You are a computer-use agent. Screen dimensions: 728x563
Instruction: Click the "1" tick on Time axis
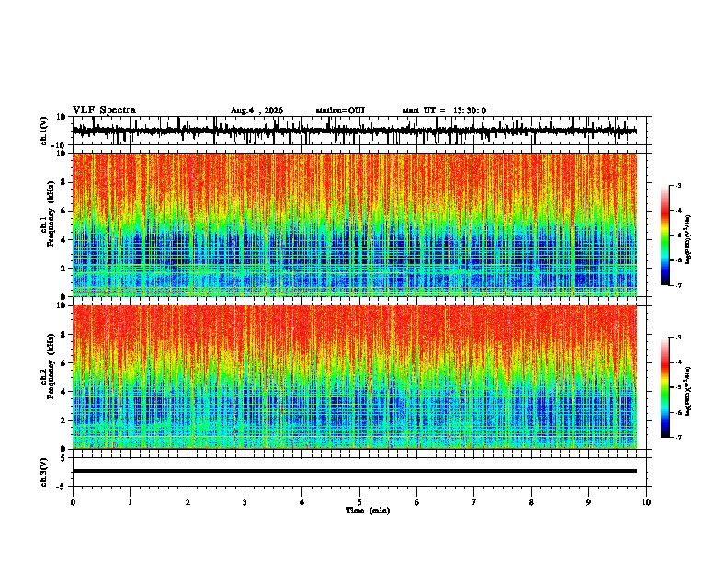pyautogui.click(x=130, y=502)
